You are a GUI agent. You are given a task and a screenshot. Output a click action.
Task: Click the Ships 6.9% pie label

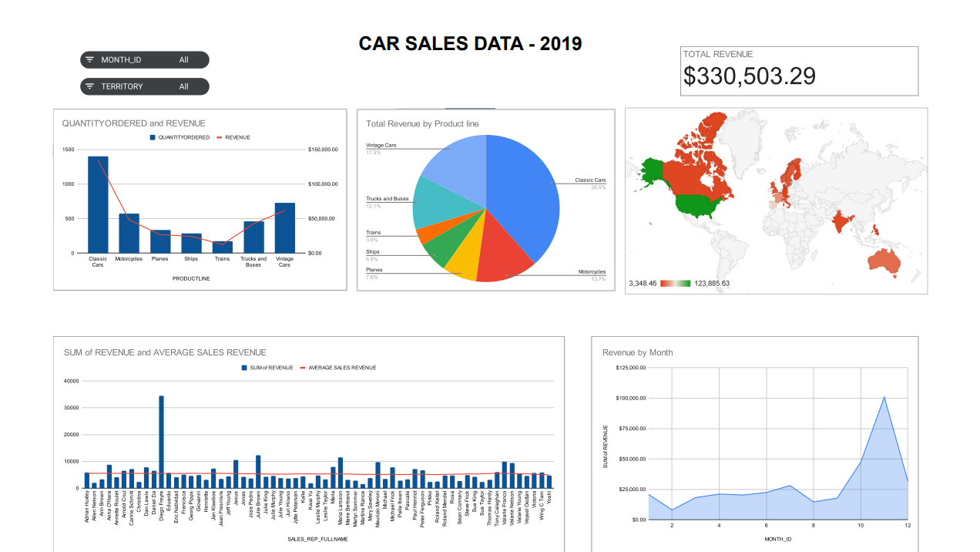pos(373,255)
